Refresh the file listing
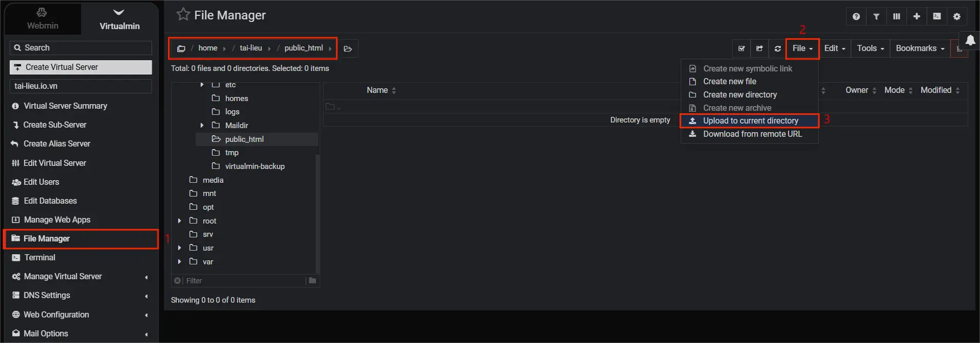 click(x=777, y=48)
